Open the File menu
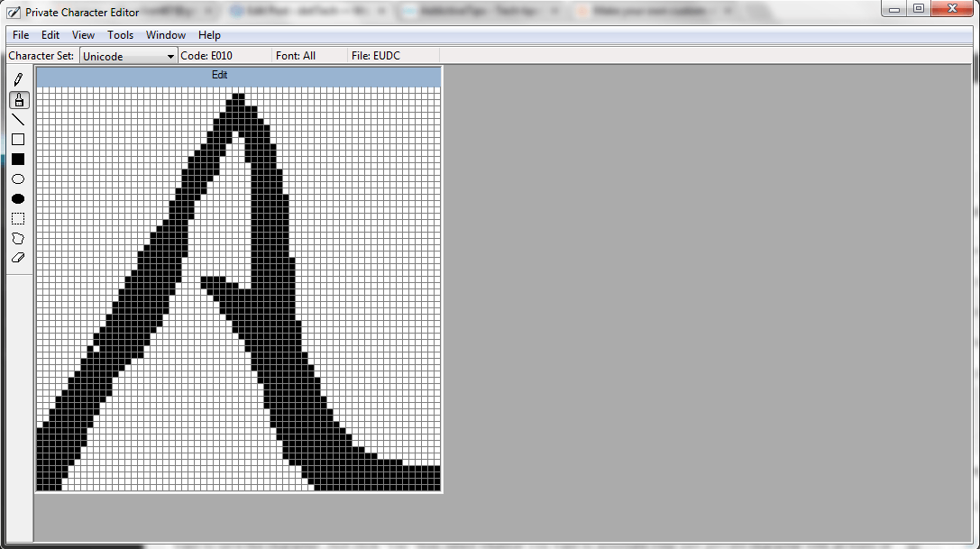Screen dimensions: 980x549 21,35
